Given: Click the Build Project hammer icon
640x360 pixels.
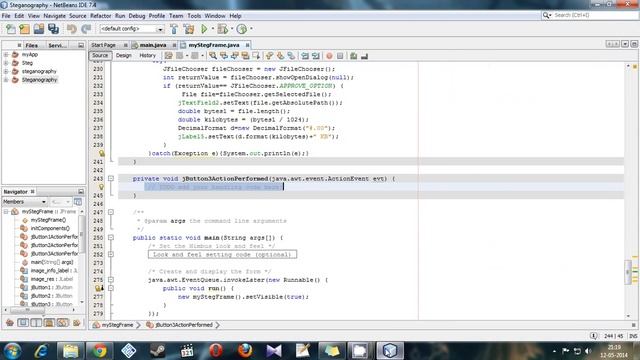Looking at the screenshot, I should pos(174,29).
